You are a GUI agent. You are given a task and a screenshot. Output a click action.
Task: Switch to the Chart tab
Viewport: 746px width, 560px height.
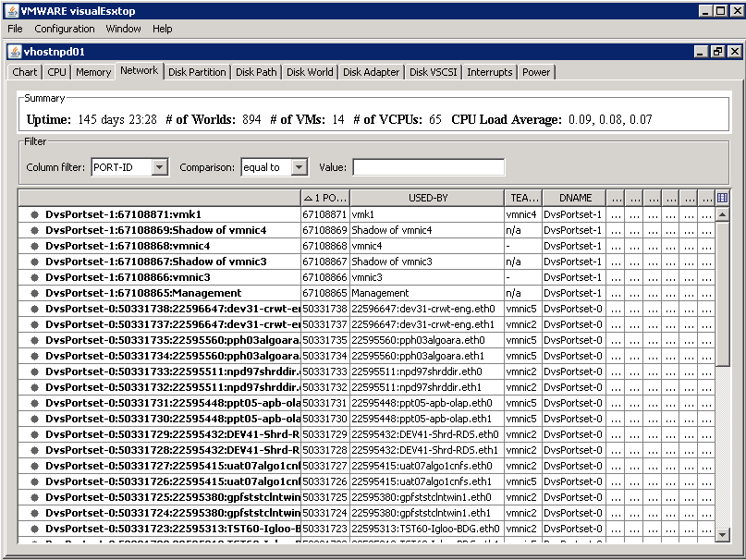pos(24,72)
